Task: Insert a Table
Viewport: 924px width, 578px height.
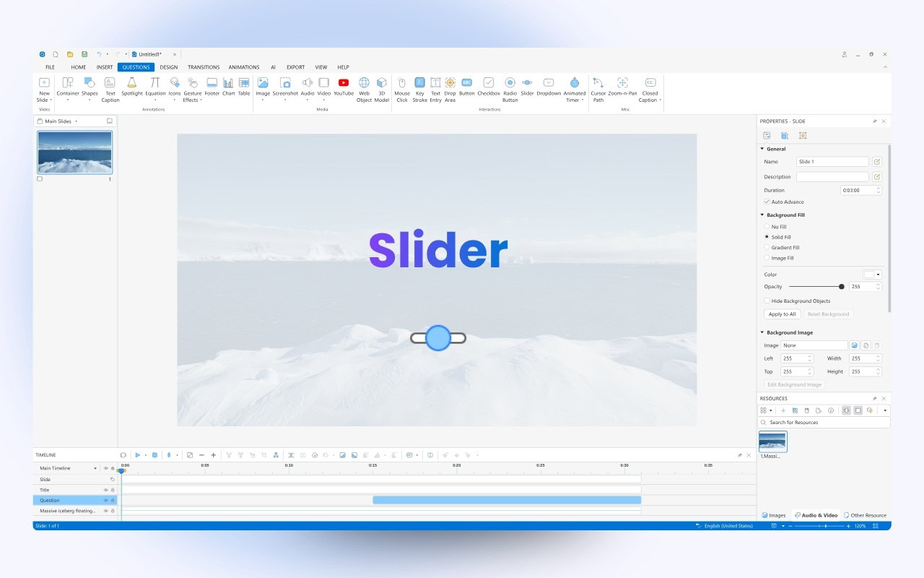Action: [x=244, y=87]
